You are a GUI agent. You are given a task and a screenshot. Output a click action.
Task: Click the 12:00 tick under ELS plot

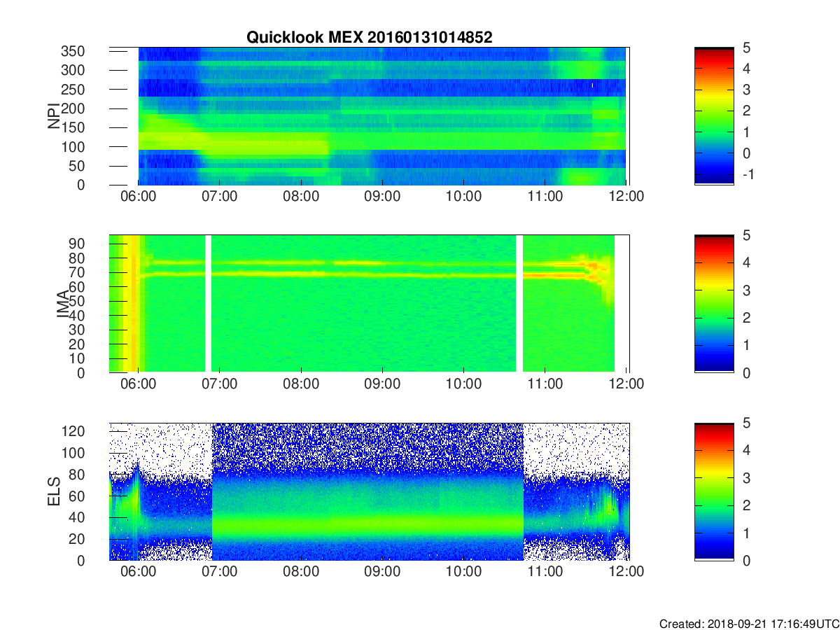tap(626, 571)
